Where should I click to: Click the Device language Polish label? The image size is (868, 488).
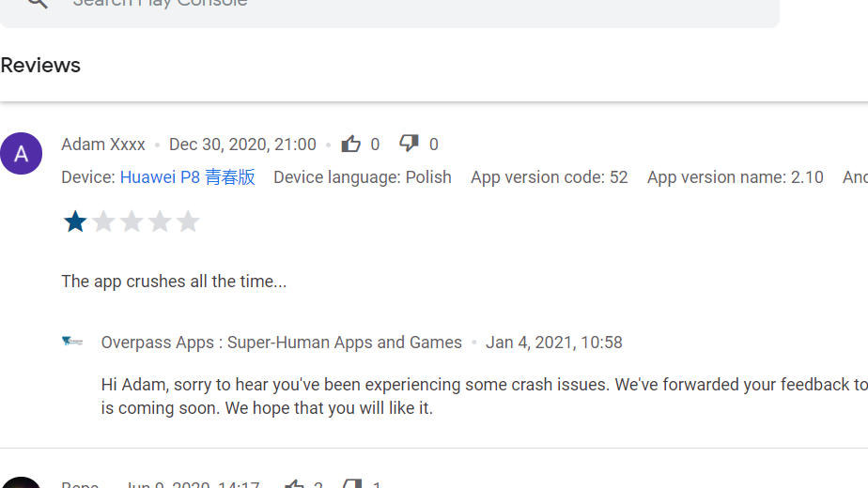(x=362, y=177)
